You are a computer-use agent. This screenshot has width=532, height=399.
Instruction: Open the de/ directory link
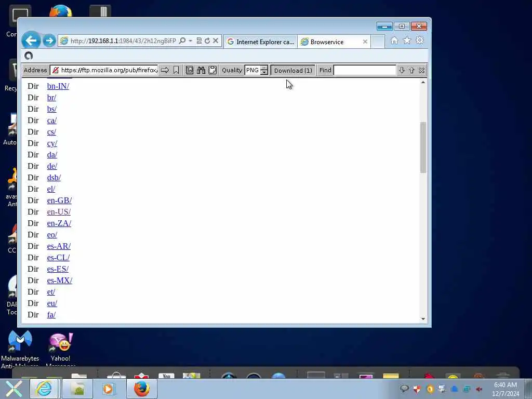[52, 166]
